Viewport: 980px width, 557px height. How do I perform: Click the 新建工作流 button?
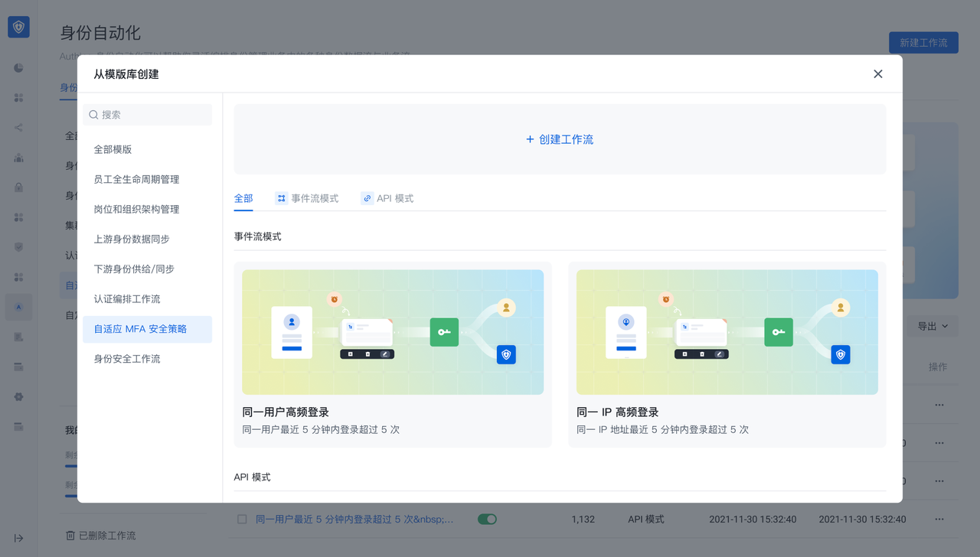pos(923,42)
